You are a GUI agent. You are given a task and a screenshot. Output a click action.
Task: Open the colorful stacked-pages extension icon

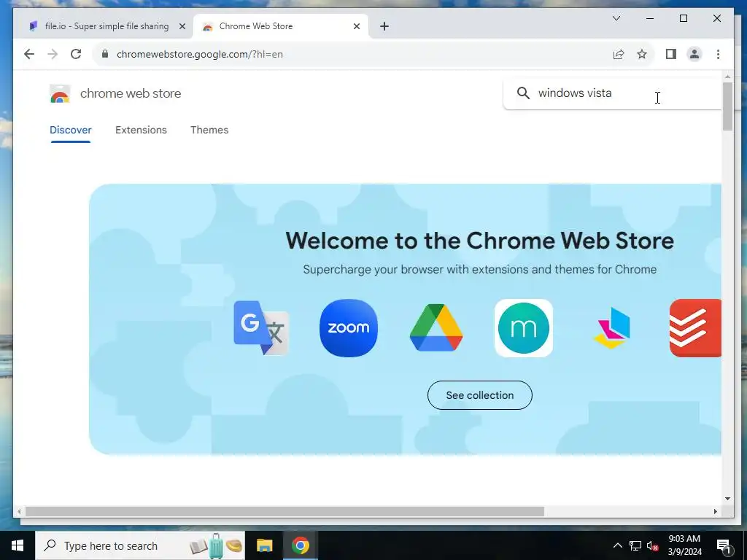pos(612,328)
